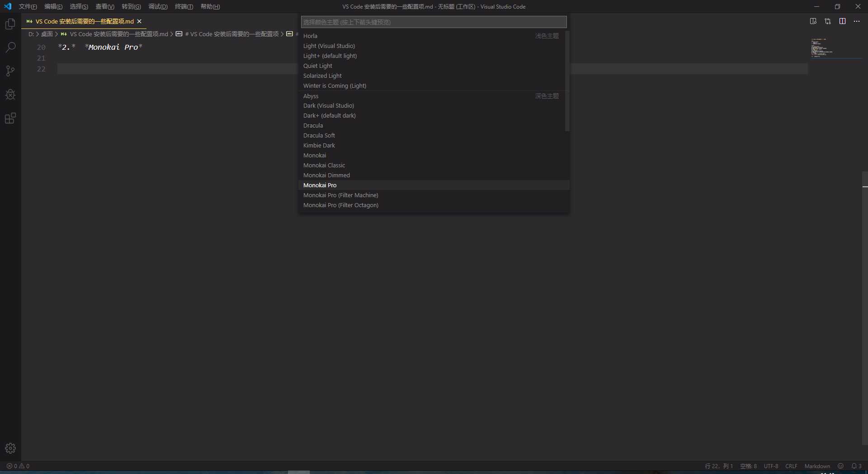This screenshot has width=868, height=474.
Task: Open the Source Control view
Action: pyautogui.click(x=10, y=71)
